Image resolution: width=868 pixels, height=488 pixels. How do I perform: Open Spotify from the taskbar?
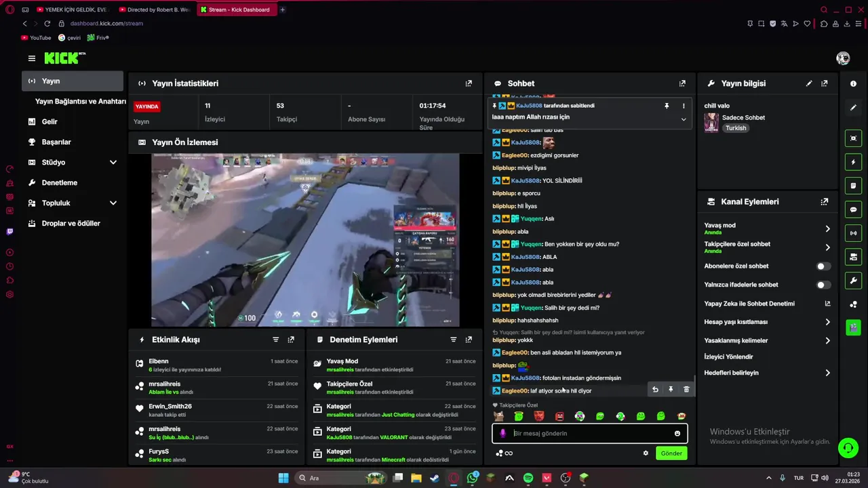(x=528, y=478)
